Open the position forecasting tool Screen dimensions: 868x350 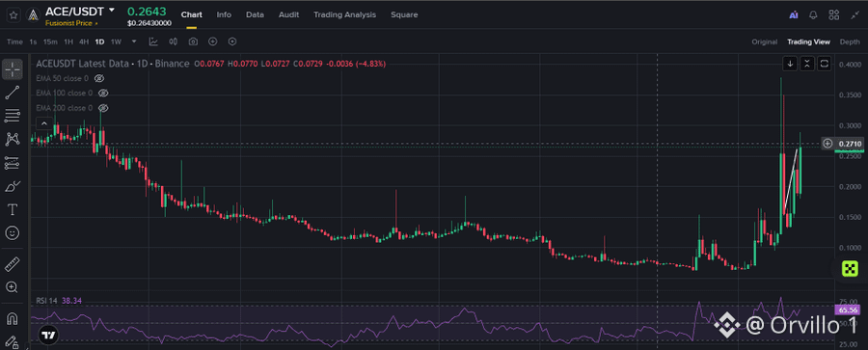tap(13, 163)
